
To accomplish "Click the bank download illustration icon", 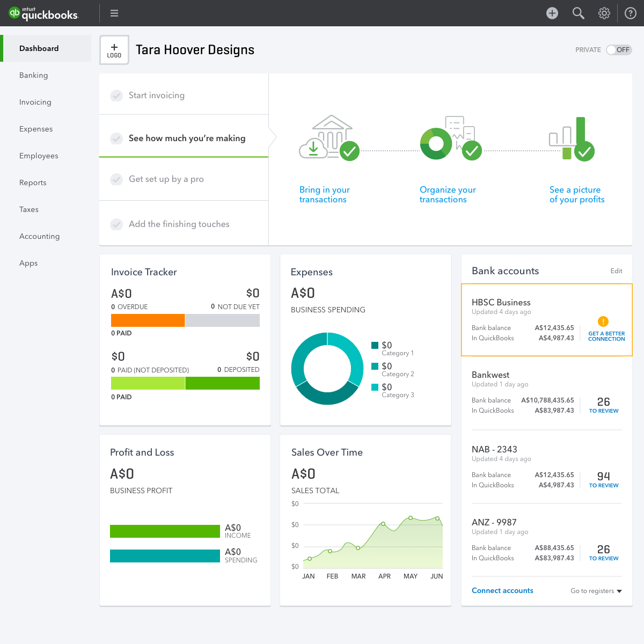I will [x=329, y=138].
